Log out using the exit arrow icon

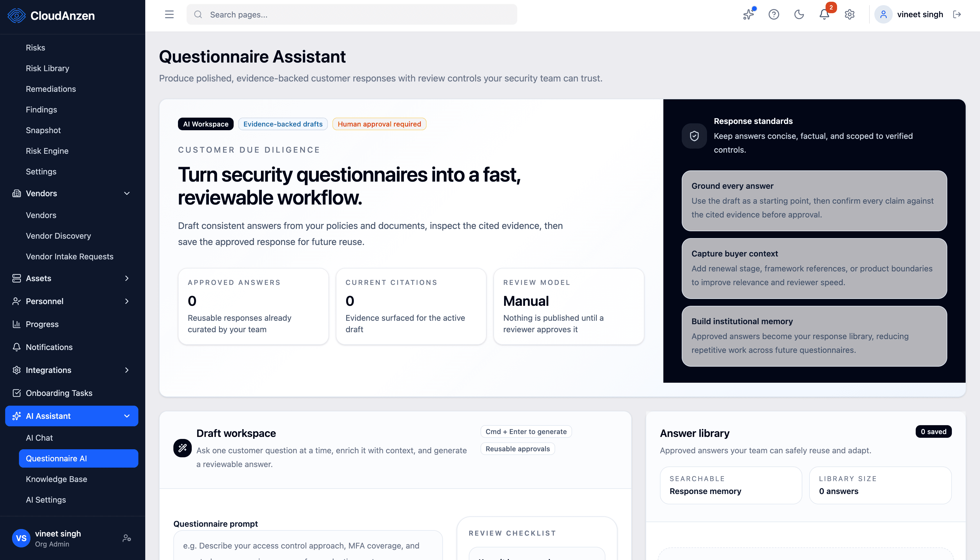click(x=957, y=15)
